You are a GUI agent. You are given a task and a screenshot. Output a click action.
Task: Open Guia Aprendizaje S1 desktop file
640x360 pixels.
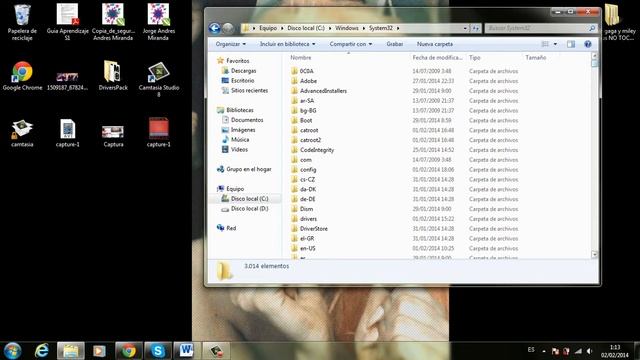click(x=67, y=22)
